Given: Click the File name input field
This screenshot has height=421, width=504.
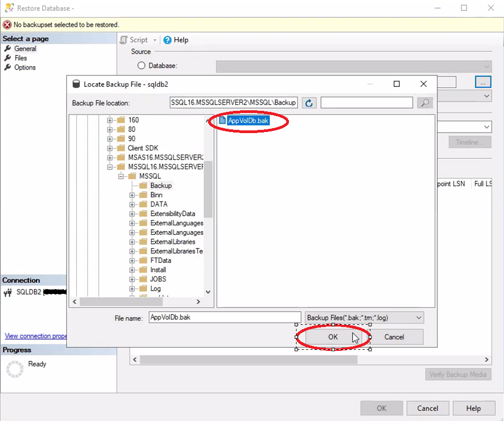Looking at the screenshot, I should coord(224,317).
